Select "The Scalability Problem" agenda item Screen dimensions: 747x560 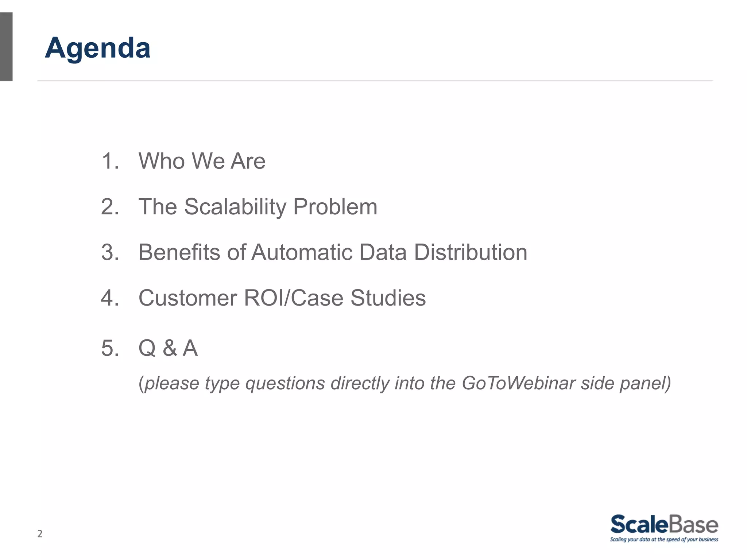(258, 207)
